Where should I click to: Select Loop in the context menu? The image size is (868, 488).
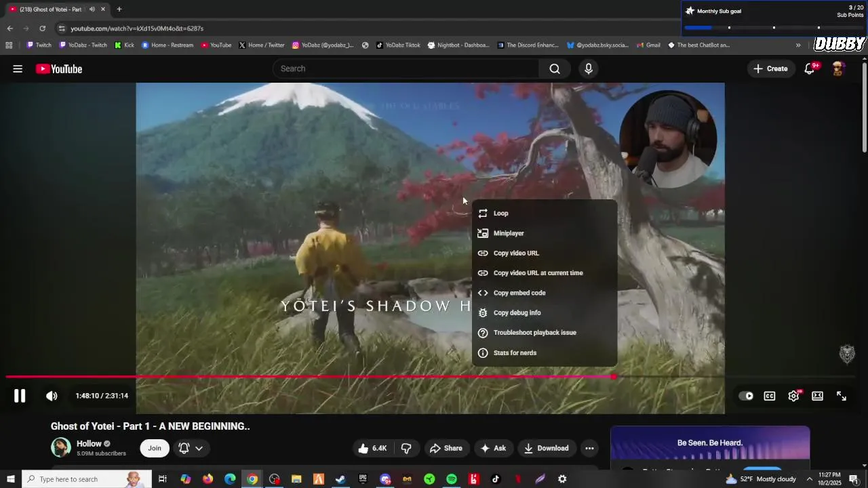pos(545,213)
